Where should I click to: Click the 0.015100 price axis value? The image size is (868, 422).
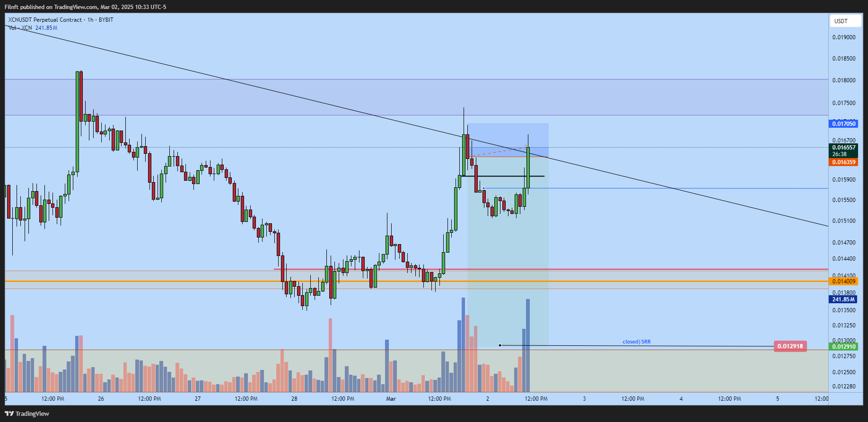click(x=844, y=221)
